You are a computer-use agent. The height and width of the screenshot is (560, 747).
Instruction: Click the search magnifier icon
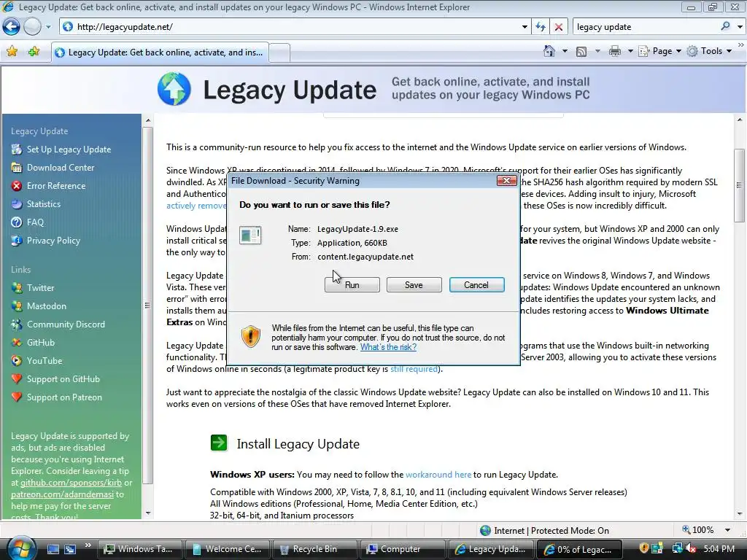click(x=725, y=26)
